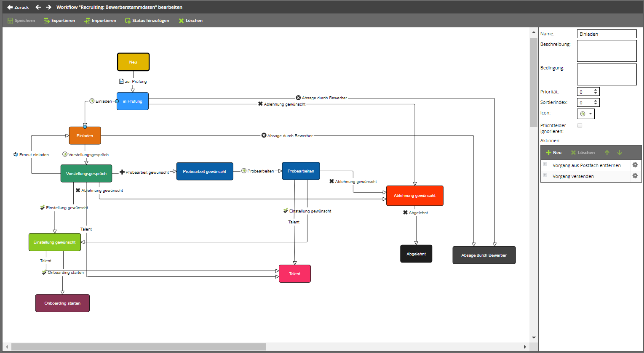Click checkmark icon of 'Onboarding starten' transition
Viewport: 644px width, 353px height.
44,272
